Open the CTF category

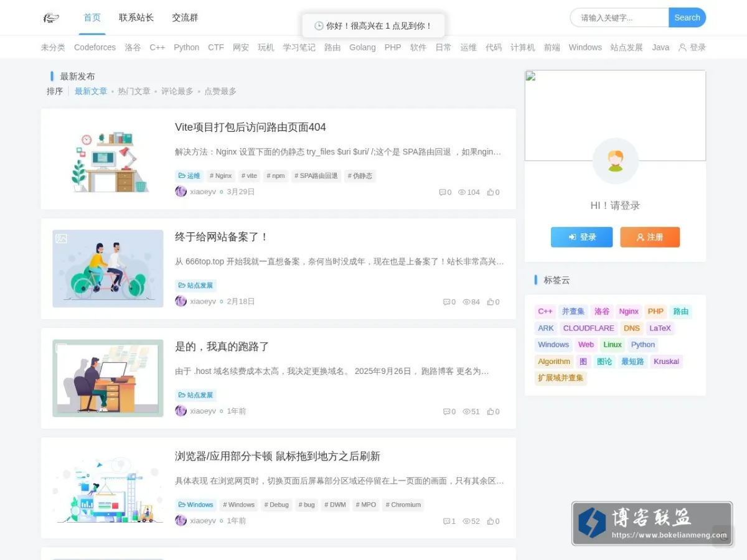pyautogui.click(x=216, y=47)
